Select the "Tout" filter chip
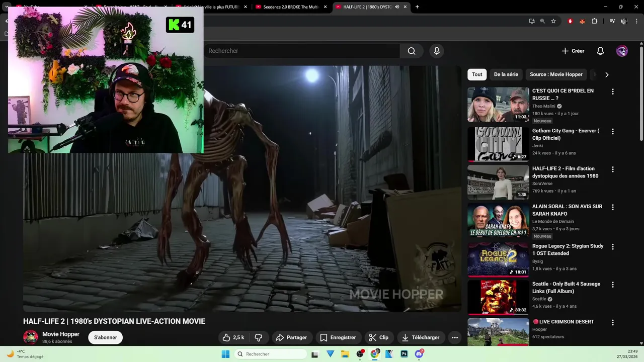The image size is (644, 362). click(x=477, y=74)
